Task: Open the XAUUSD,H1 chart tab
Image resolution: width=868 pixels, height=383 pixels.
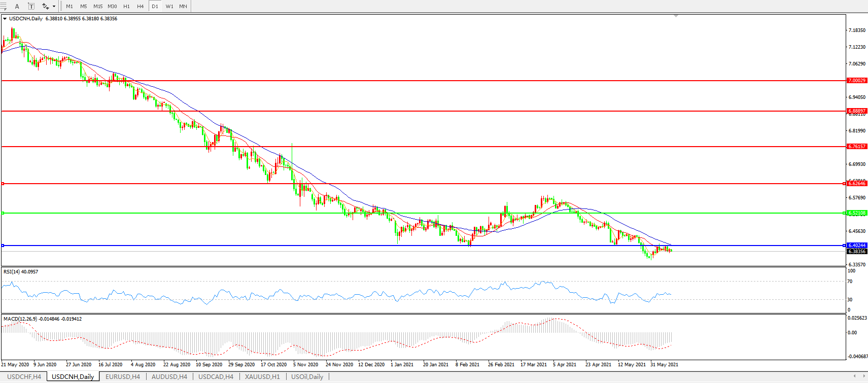Action: [262, 376]
